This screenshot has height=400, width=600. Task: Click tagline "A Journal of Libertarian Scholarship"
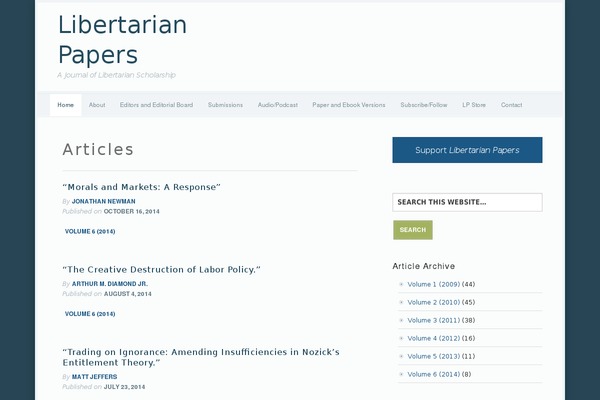coord(116,75)
